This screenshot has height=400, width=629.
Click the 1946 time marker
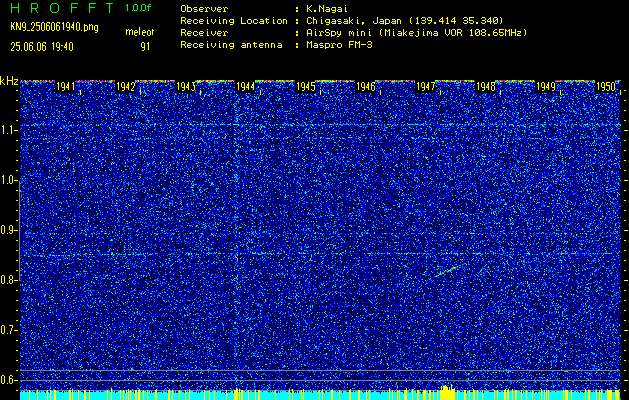coord(365,87)
